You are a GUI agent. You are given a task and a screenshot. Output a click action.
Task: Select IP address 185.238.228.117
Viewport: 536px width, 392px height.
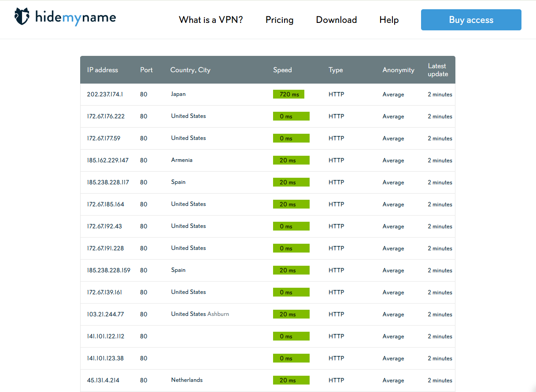[108, 182]
